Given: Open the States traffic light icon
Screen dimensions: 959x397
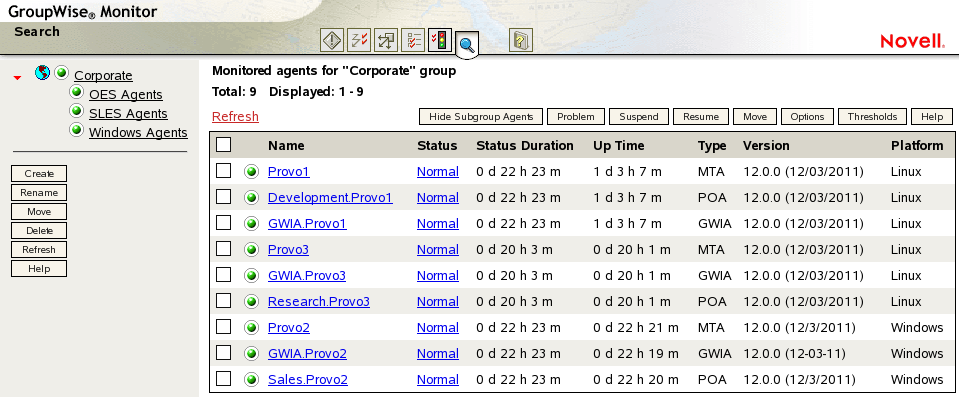Looking at the screenshot, I should click(x=440, y=41).
